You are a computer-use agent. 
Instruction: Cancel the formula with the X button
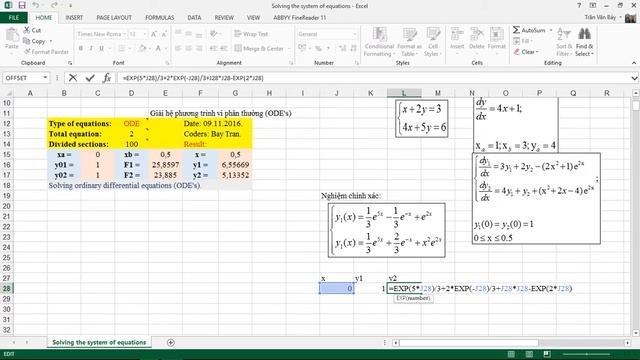click(73, 78)
